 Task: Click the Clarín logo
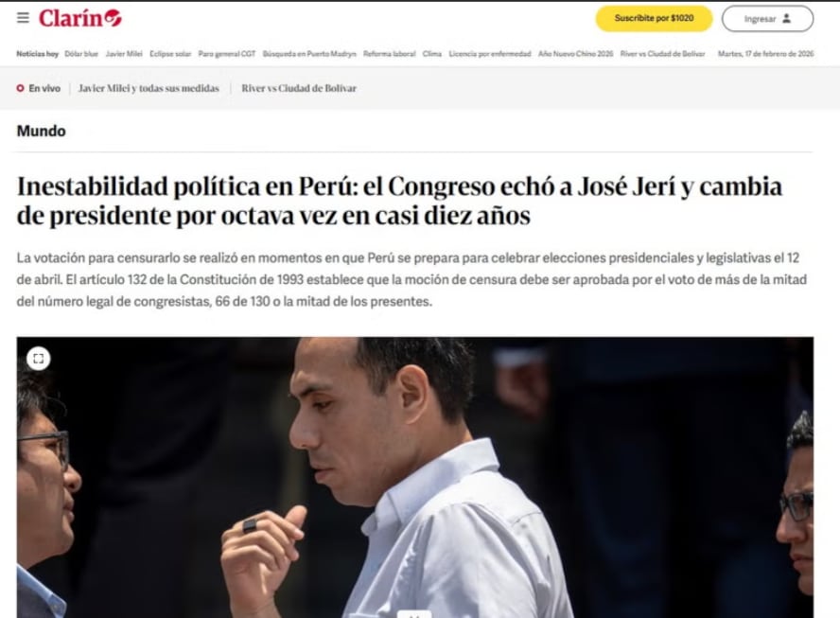[80, 18]
